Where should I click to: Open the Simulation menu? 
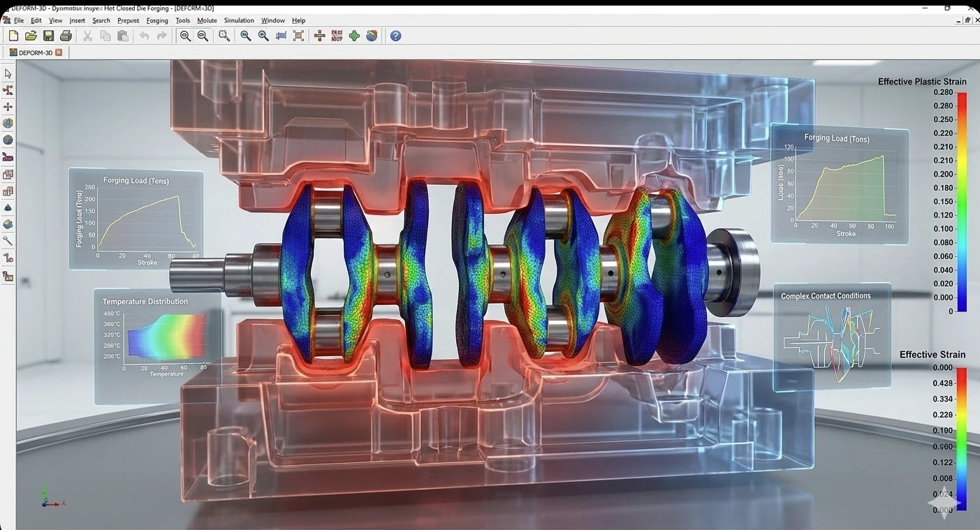click(239, 21)
